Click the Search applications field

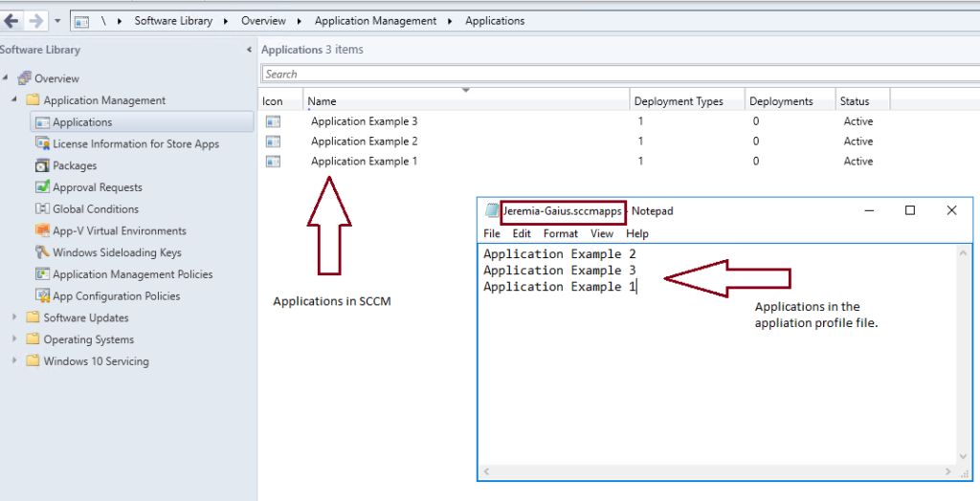point(612,74)
